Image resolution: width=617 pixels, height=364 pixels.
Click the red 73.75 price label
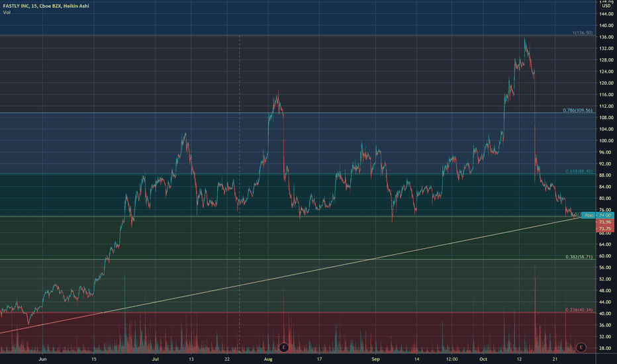coord(605,228)
